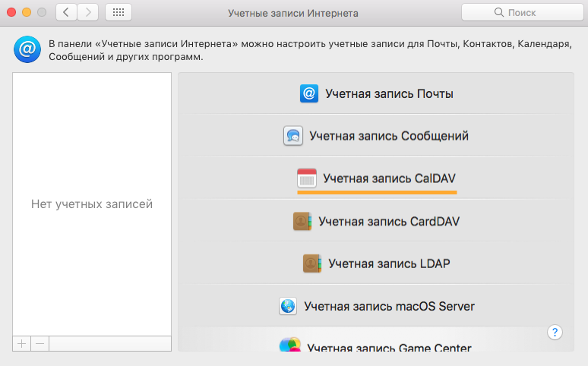This screenshot has height=366, width=588.
Task: Open help with the question mark button
Action: pos(555,333)
